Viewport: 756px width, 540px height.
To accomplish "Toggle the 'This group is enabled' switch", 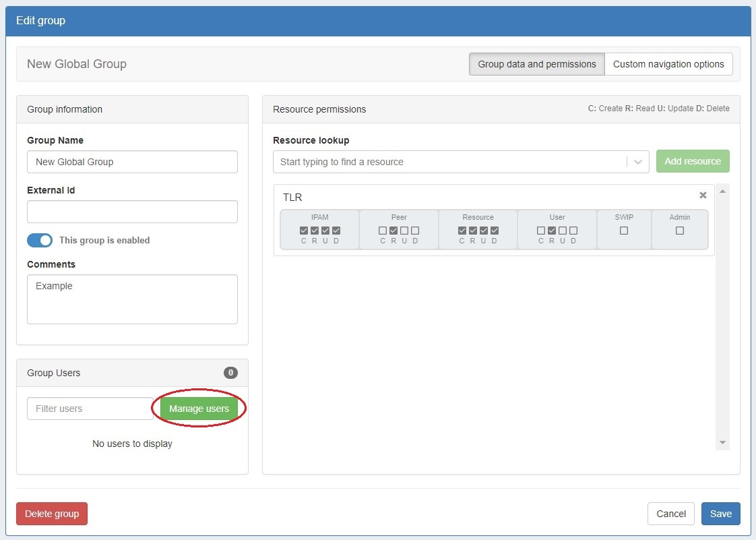I will pyautogui.click(x=40, y=241).
